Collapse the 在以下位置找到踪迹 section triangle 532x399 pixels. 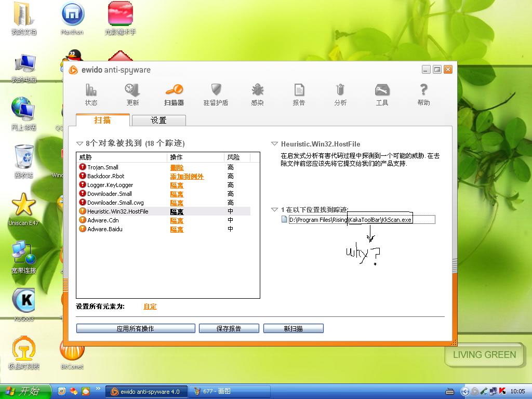point(274,210)
